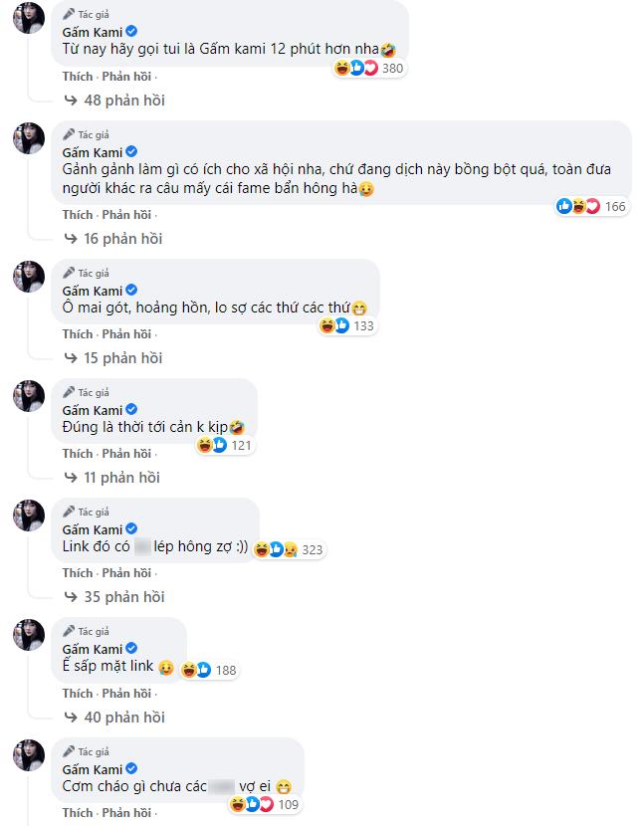The width and height of the screenshot is (644, 826).
Task: Click verified badge on first Gấm Kami name
Action: 131,32
